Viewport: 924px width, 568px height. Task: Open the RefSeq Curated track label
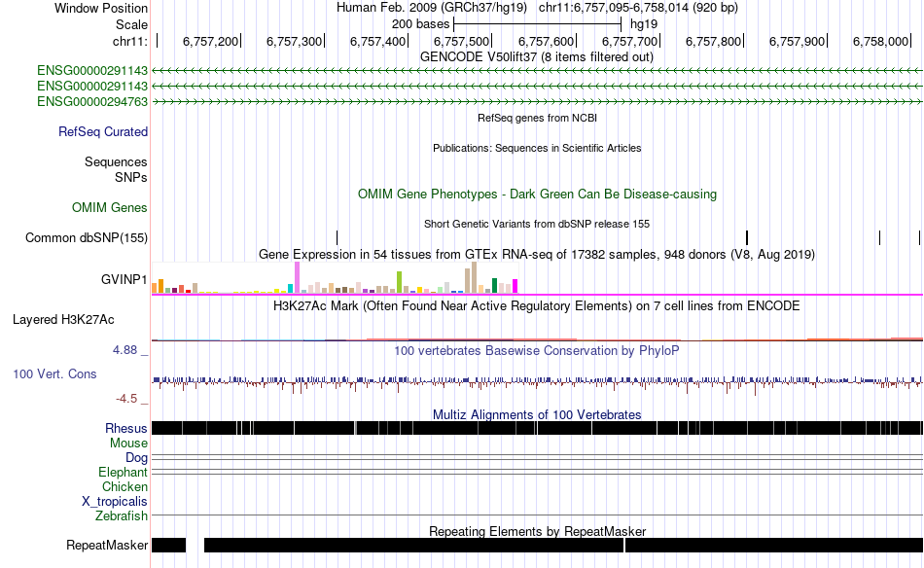click(x=103, y=132)
